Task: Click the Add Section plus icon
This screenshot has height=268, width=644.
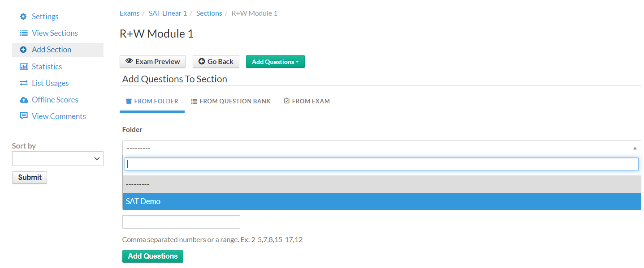Action: [23, 50]
